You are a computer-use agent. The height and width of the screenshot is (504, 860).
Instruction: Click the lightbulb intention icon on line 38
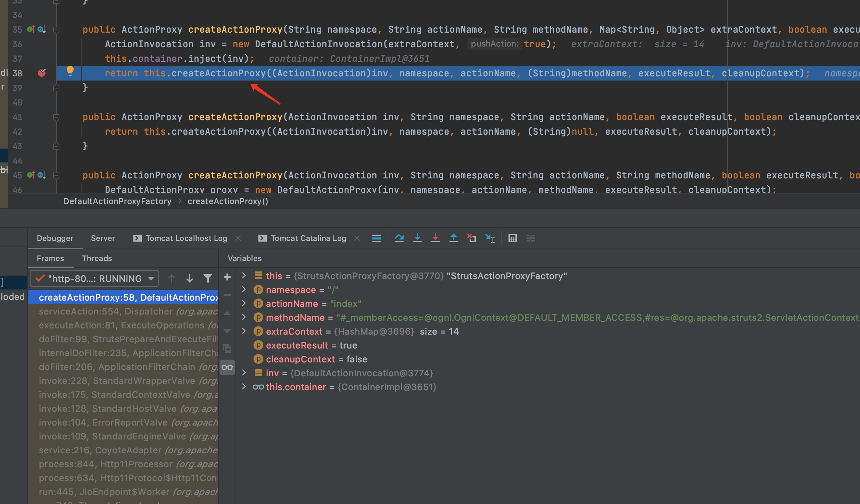[x=70, y=71]
